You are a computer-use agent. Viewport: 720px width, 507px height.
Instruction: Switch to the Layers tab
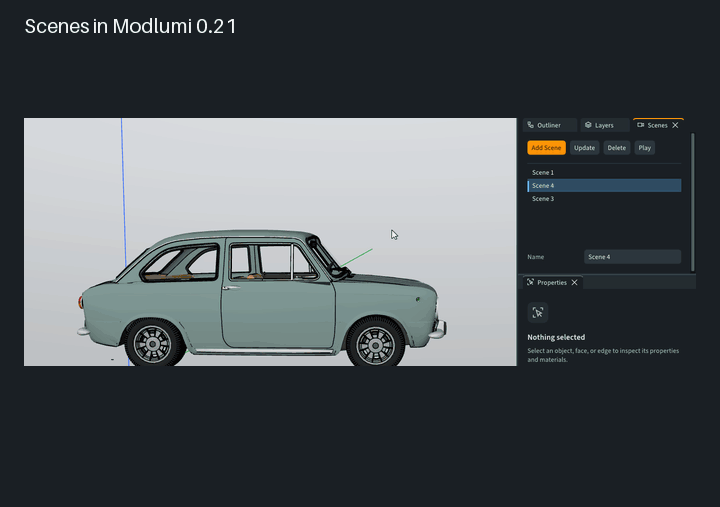[604, 125]
